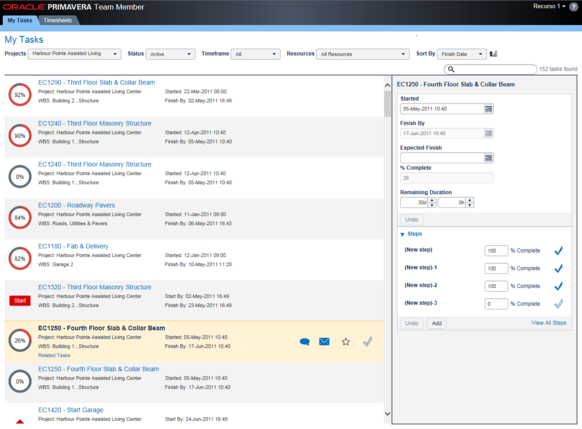Click task list scrollbar down arrow
582x429 pixels.
pyautogui.click(x=388, y=414)
